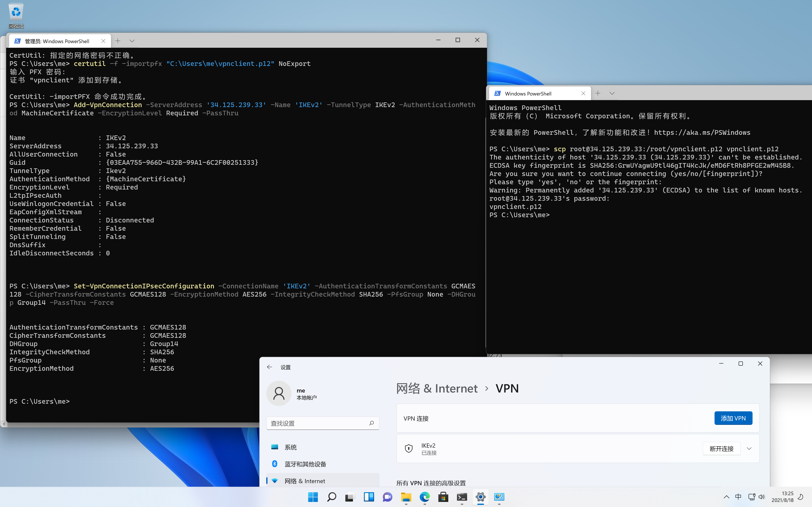Open File Explorer from the taskbar
The width and height of the screenshot is (812, 507).
[406, 497]
